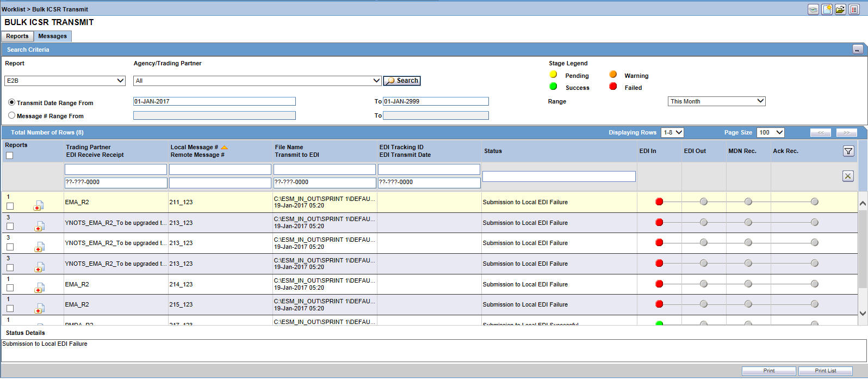Click report document icon in 215_123 row

(39, 308)
